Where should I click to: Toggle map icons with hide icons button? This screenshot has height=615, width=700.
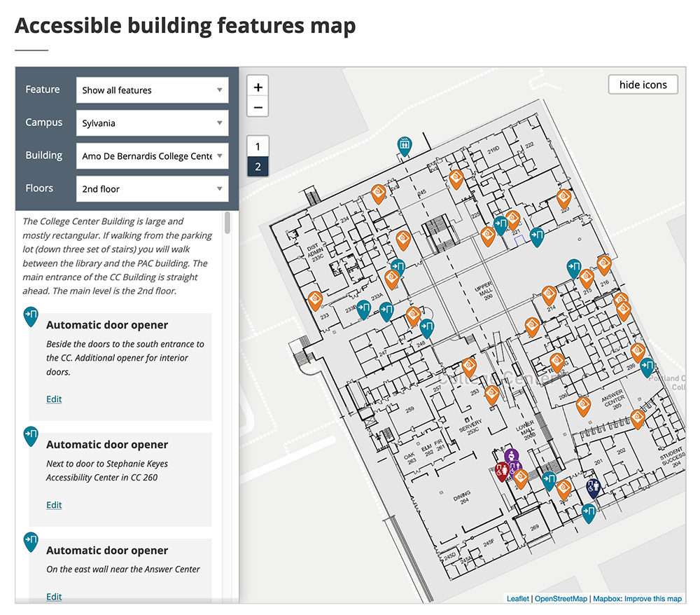point(643,85)
